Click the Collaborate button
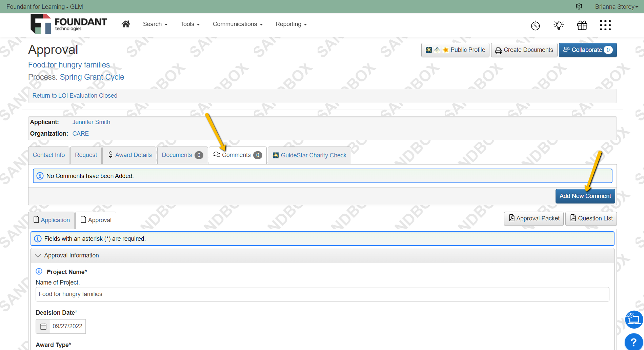This screenshot has height=350, width=644. [x=587, y=50]
